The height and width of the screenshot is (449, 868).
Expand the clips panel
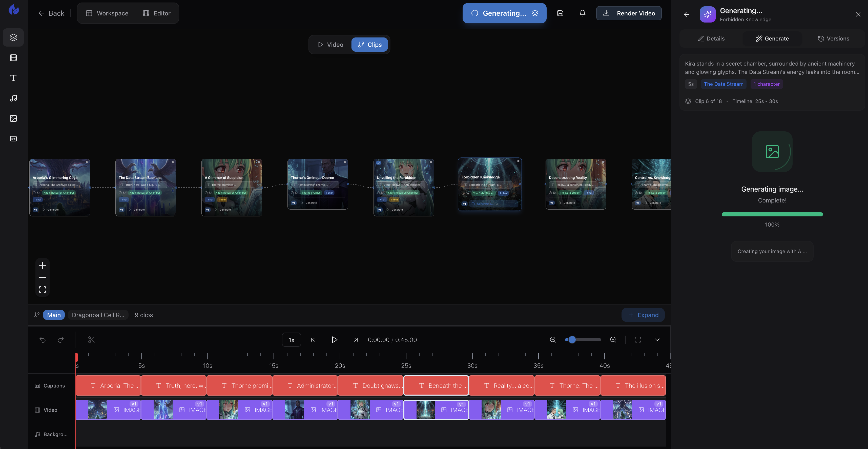coord(643,315)
